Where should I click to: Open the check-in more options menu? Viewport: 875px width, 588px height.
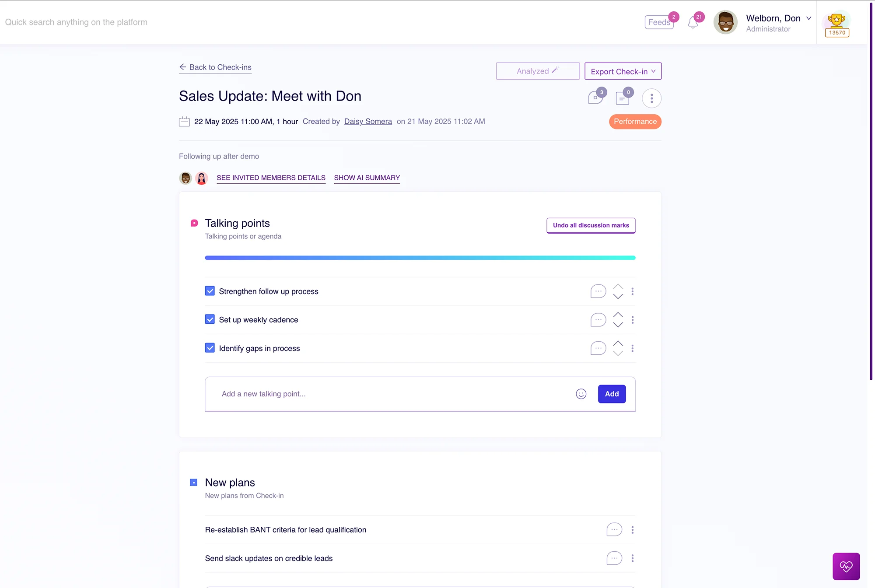(651, 98)
